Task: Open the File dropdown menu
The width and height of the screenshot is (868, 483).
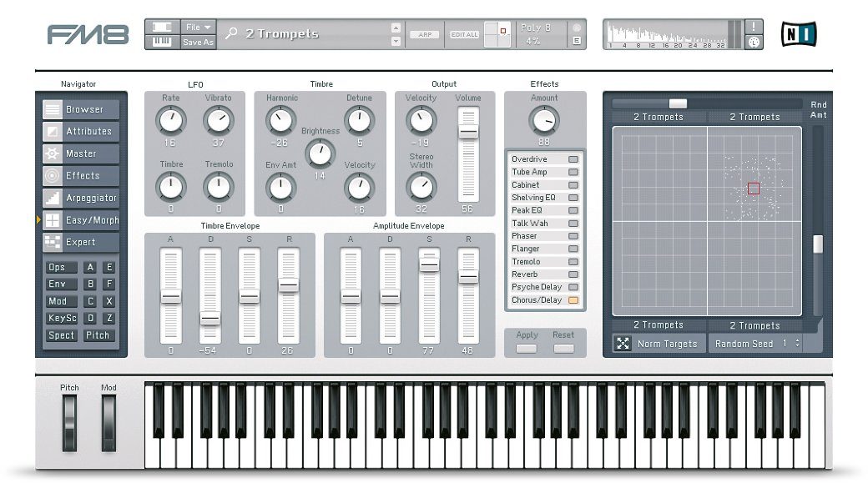Action: 198,27
